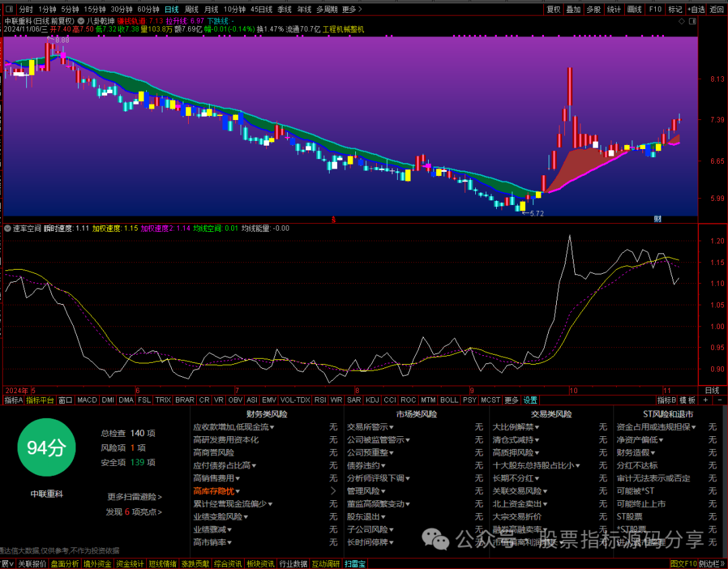Screen dimensions: 728x569
Task: Click the 8.88 high price label
Action: [x=62, y=40]
